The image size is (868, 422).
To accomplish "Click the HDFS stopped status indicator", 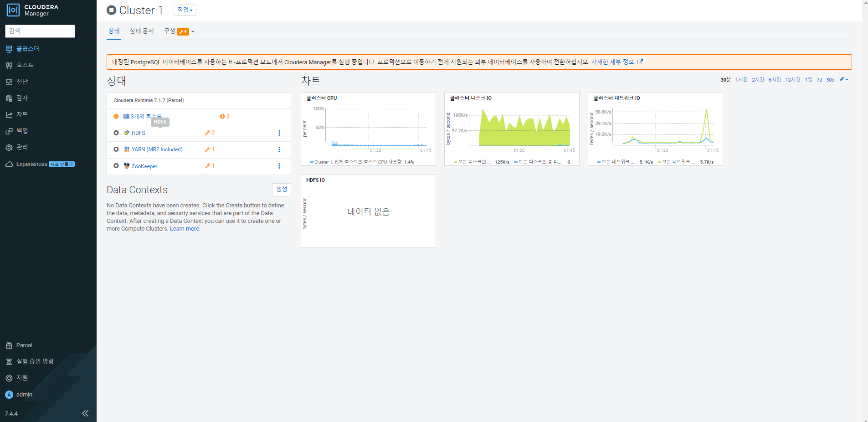I will [116, 133].
